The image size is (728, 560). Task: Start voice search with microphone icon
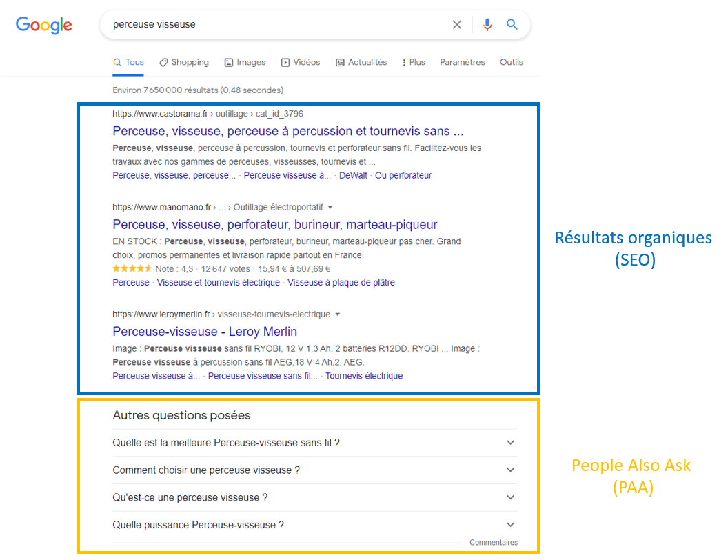click(487, 25)
